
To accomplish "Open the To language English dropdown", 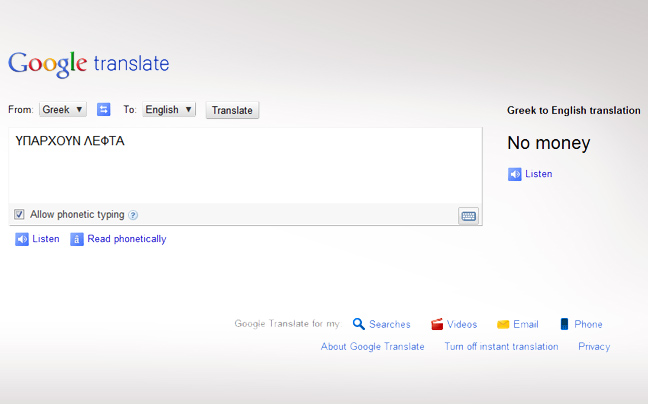I will pyautogui.click(x=168, y=110).
